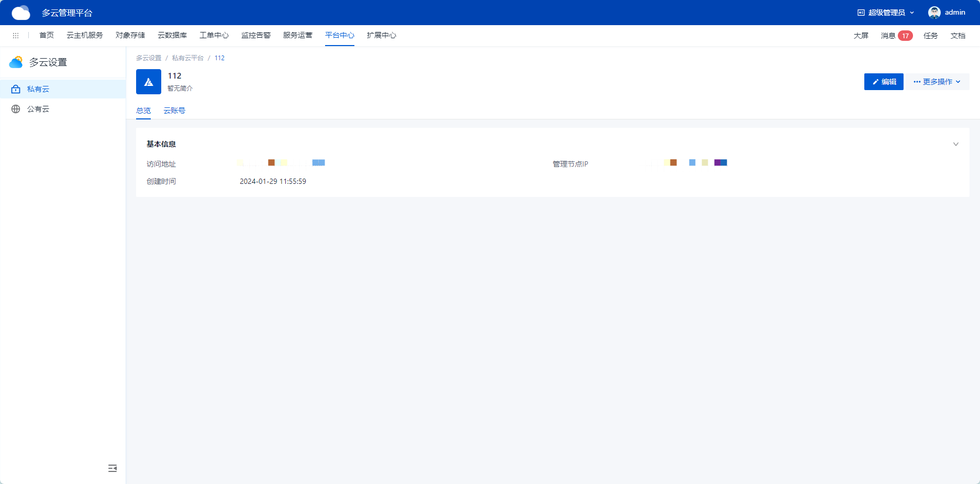
Task: Switch to the 云账号 tab
Action: [x=174, y=111]
